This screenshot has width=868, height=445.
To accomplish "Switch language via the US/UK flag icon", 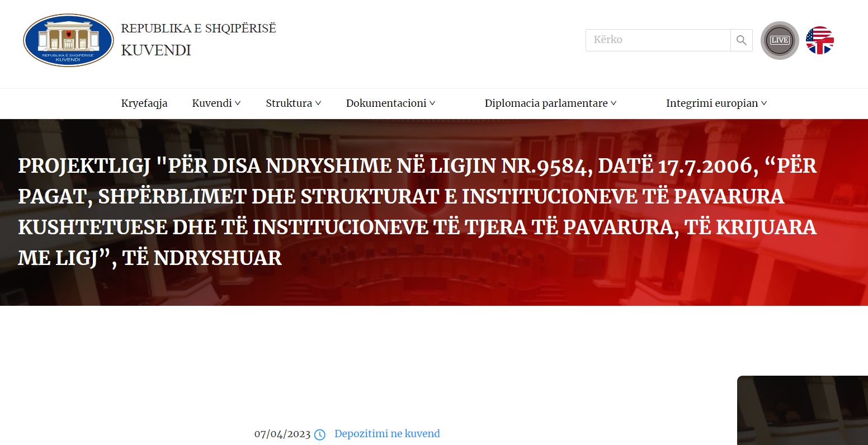I will pyautogui.click(x=820, y=40).
